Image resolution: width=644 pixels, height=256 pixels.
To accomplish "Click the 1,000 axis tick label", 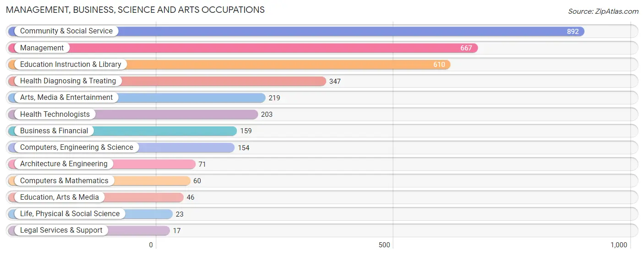I will tap(618, 245).
